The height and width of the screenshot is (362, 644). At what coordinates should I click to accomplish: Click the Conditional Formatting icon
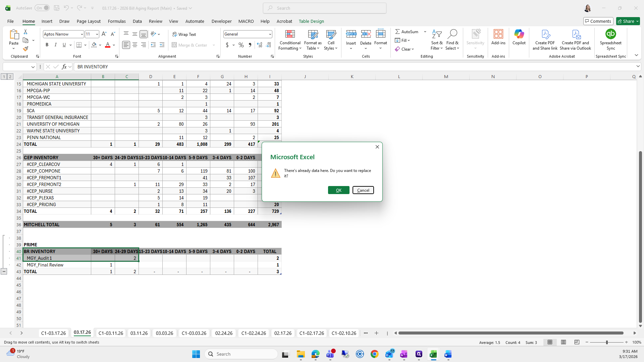tap(290, 34)
